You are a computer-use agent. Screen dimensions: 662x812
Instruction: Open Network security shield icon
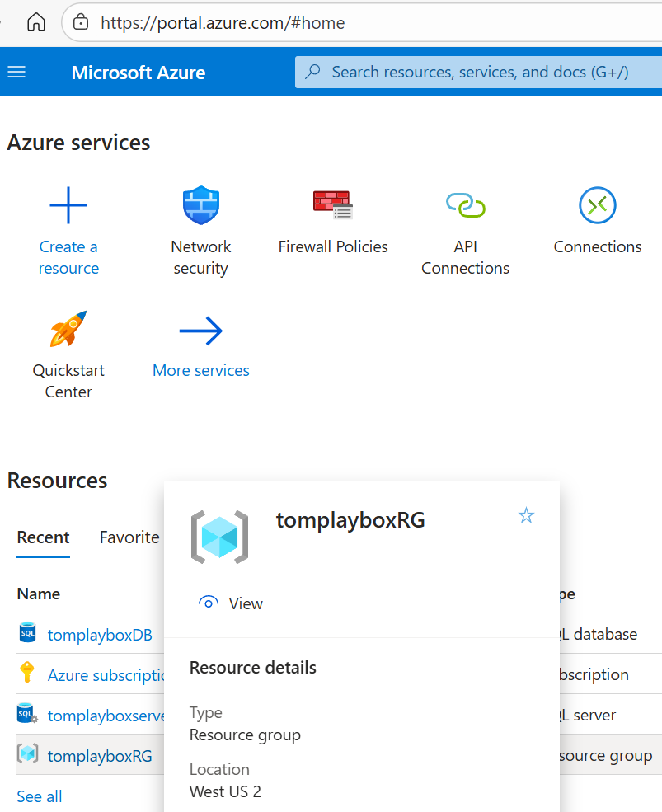coord(201,205)
